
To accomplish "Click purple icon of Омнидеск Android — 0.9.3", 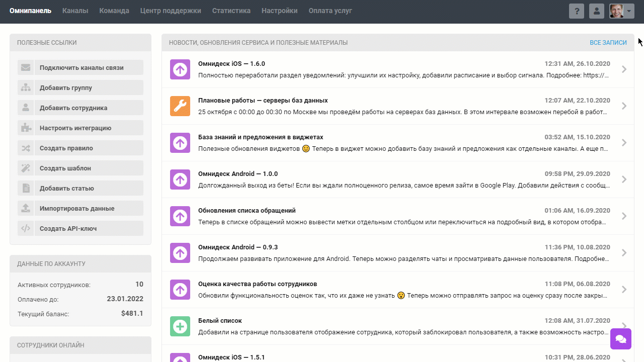I will (x=180, y=253).
